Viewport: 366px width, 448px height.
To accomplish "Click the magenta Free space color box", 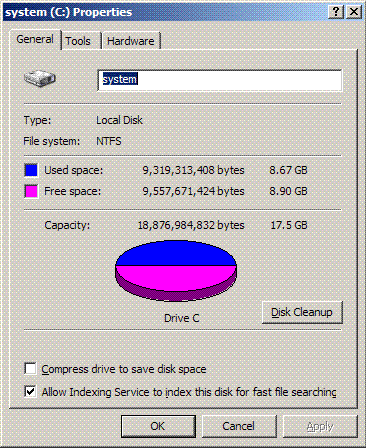I will coord(31,191).
